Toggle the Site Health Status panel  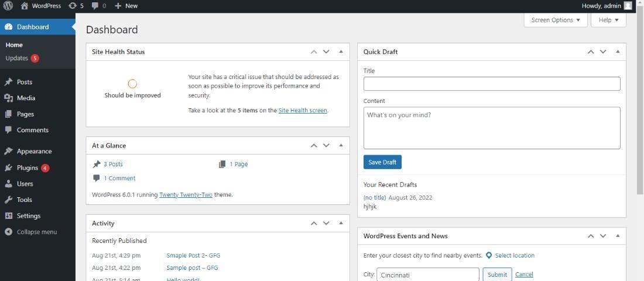coord(341,52)
